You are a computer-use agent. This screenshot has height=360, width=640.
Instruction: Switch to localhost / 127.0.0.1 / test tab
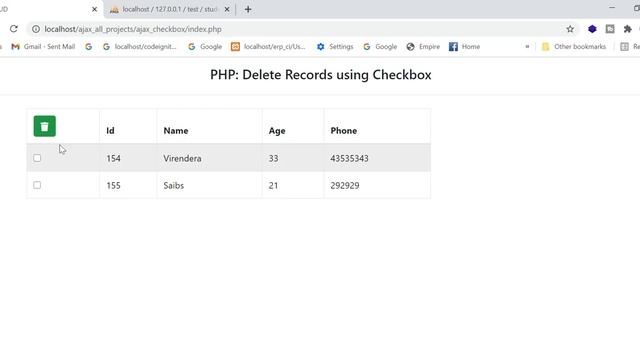[x=169, y=9]
